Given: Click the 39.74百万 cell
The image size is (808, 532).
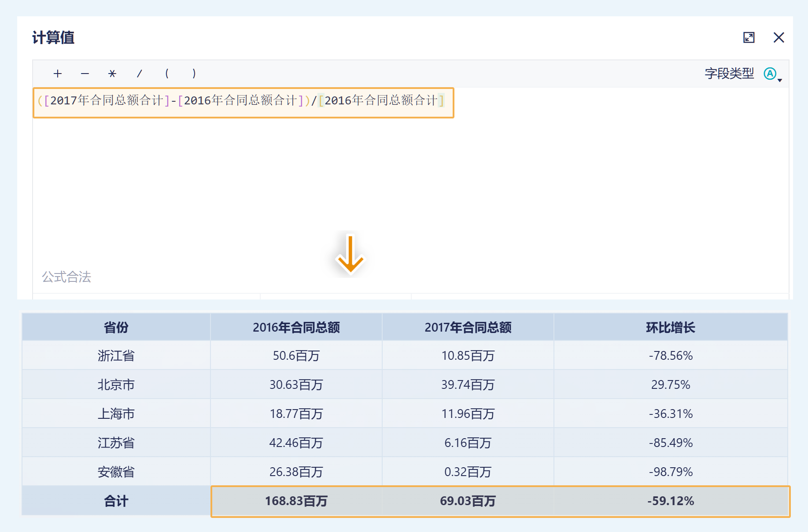Looking at the screenshot, I should click(468, 384).
